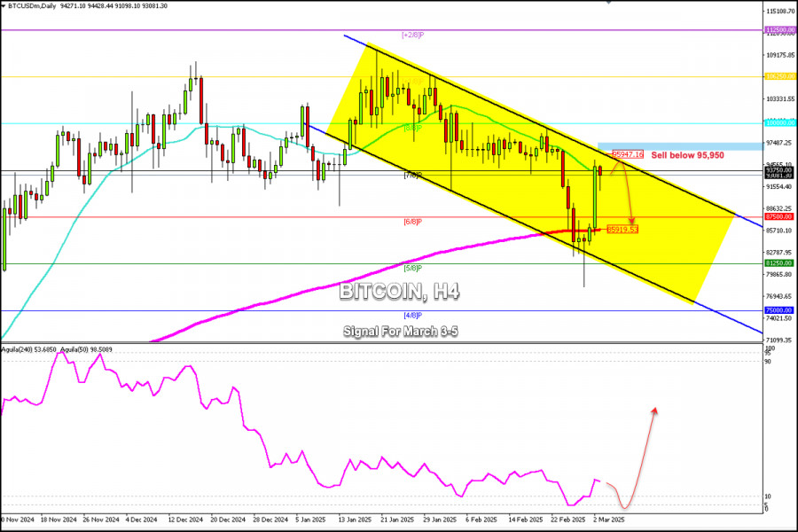
Task: Click the black 93750.00 price tag
Action: click(779, 169)
